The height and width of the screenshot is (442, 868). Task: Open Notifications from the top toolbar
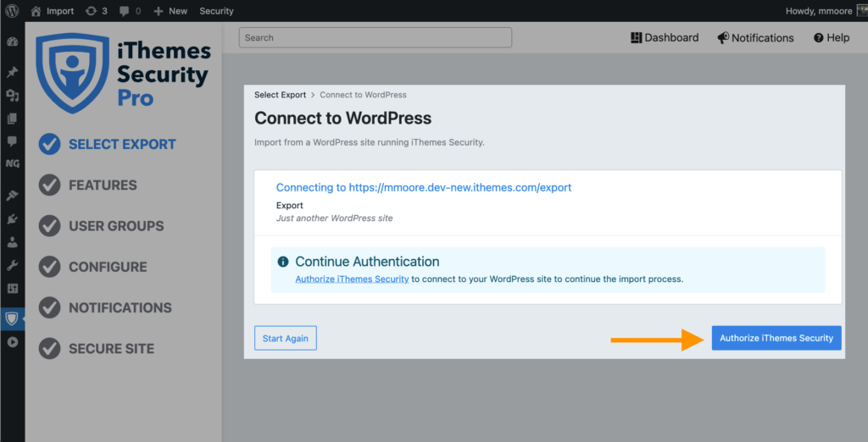coord(755,37)
